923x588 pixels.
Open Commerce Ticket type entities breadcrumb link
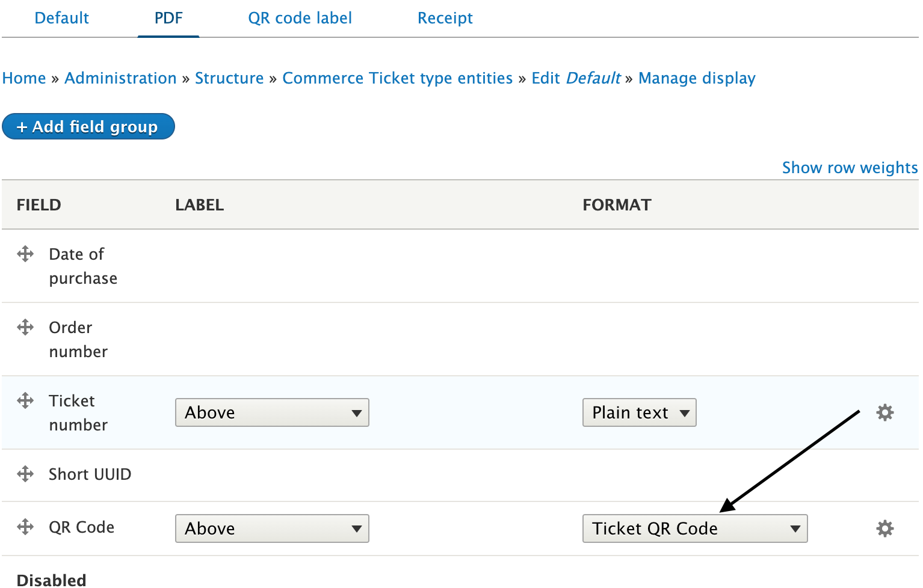397,78
